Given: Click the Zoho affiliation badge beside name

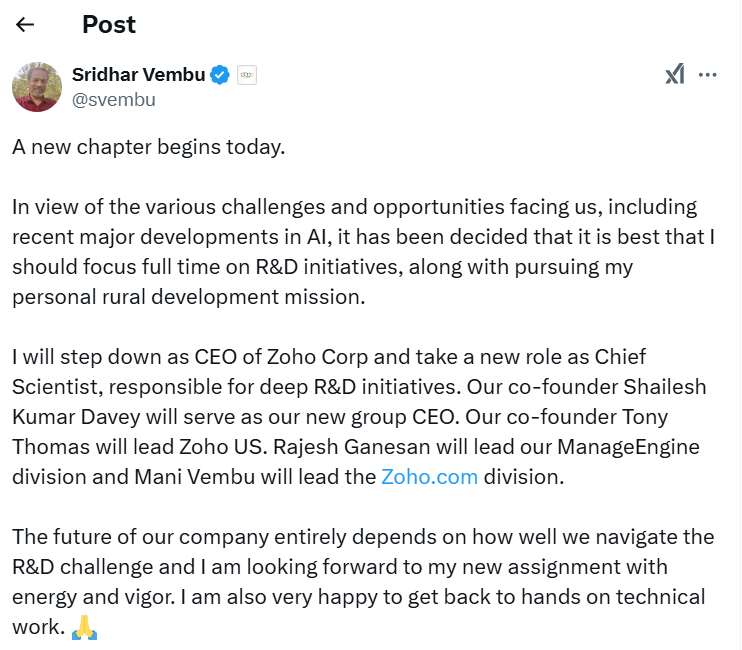Looking at the screenshot, I should [x=247, y=75].
